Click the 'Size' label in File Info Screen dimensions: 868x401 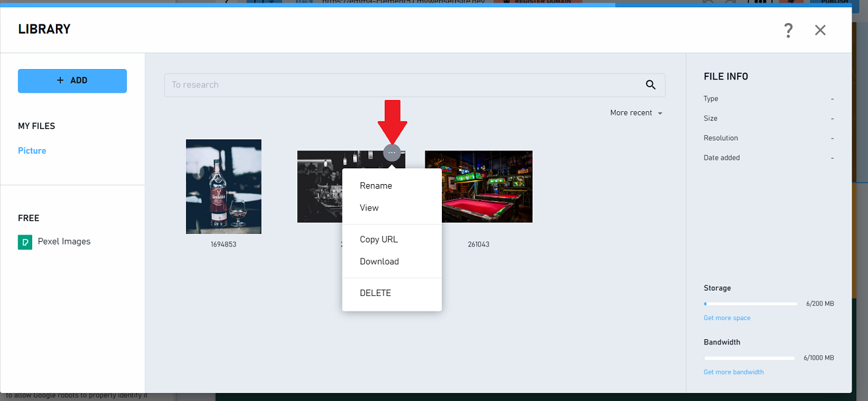tap(710, 118)
